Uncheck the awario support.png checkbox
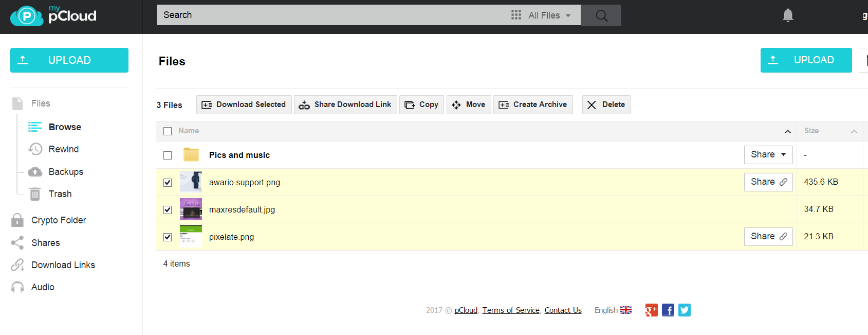 tap(168, 183)
